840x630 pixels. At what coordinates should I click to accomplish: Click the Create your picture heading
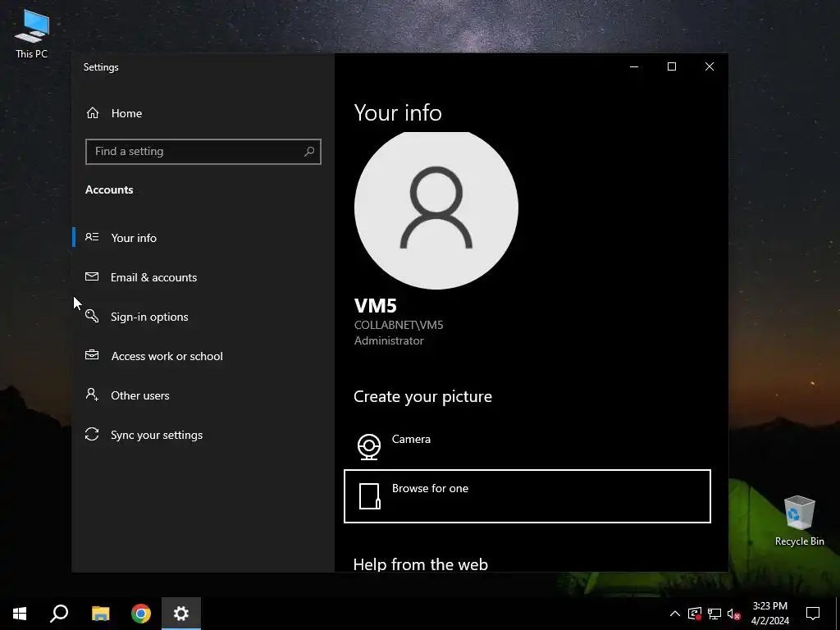pyautogui.click(x=422, y=396)
